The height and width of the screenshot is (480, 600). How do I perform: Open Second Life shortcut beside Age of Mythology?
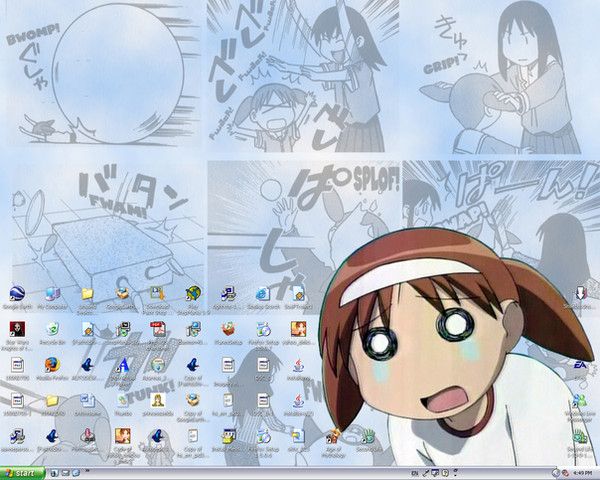point(368,436)
